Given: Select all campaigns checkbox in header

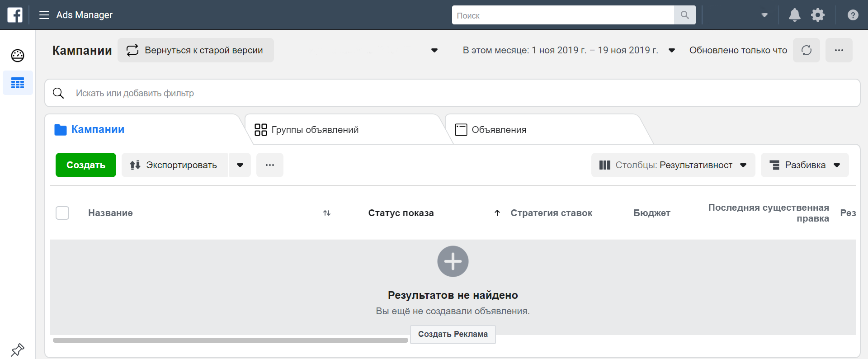Looking at the screenshot, I should 62,213.
